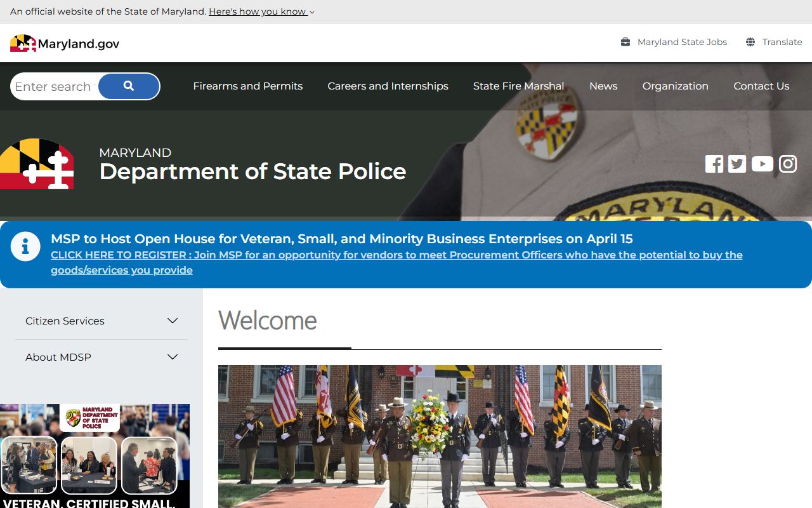Screen dimensions: 812x508
Task: Open the Organization menu item
Action: (675, 86)
